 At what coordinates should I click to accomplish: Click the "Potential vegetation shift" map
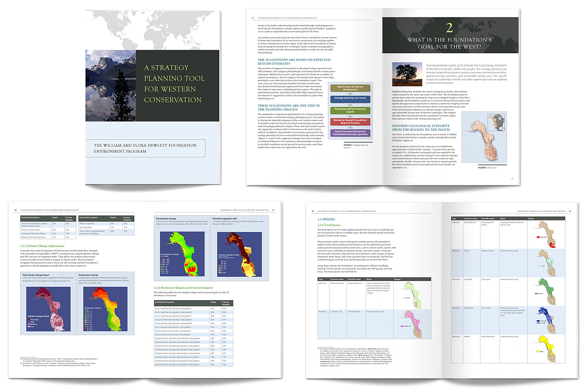(239, 254)
